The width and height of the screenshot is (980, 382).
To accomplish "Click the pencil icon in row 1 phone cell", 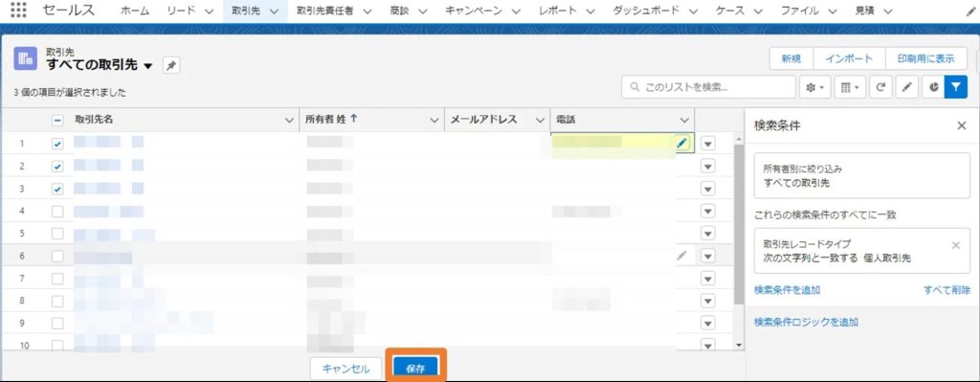I will 681,144.
